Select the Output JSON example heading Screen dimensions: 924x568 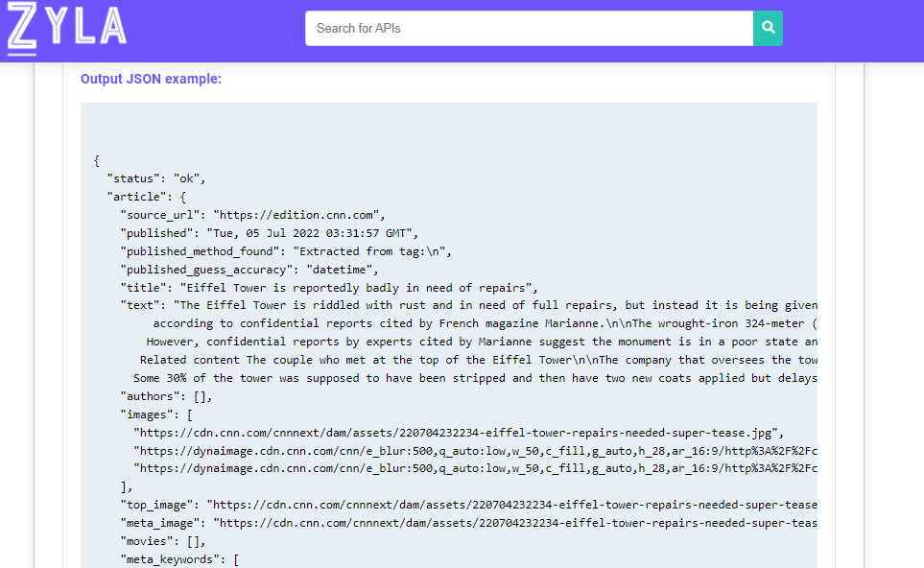(151, 79)
